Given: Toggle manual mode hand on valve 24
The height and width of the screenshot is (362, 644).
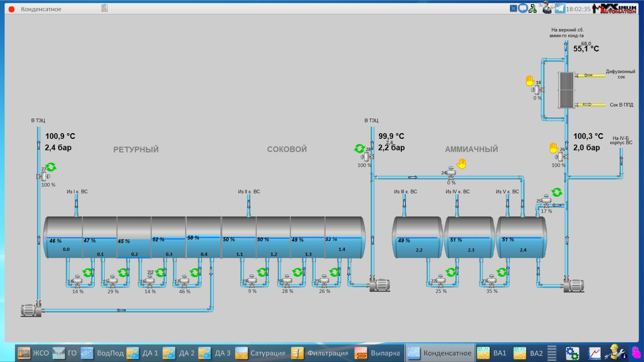Looking at the screenshot, I should (461, 164).
